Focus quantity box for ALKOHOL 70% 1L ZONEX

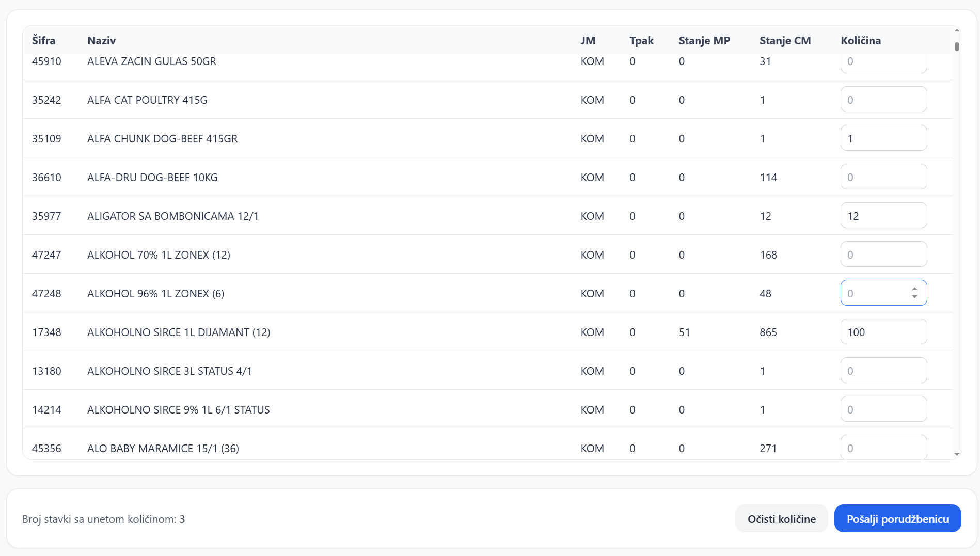[x=883, y=255]
